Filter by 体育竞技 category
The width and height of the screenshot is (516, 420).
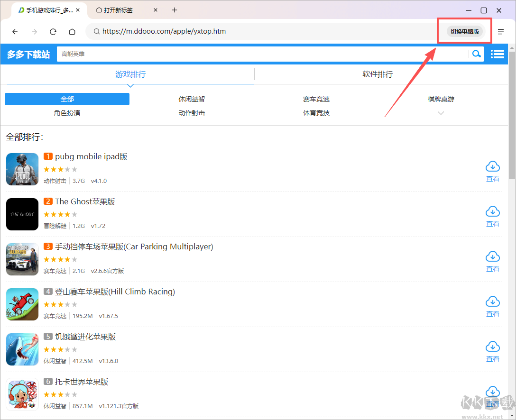(x=316, y=113)
